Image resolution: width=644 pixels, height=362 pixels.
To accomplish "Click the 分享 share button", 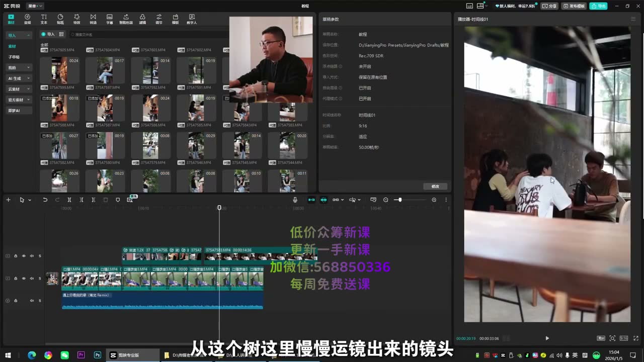I will click(550, 6).
